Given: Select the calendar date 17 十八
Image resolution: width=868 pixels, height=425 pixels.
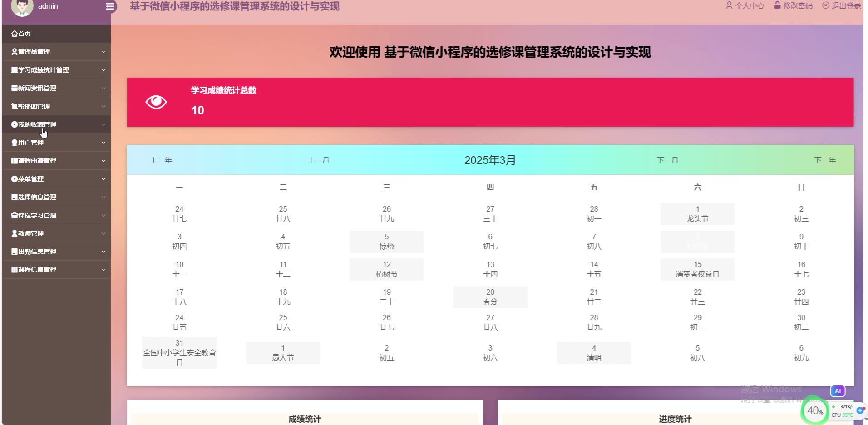Looking at the screenshot, I should coord(179,297).
